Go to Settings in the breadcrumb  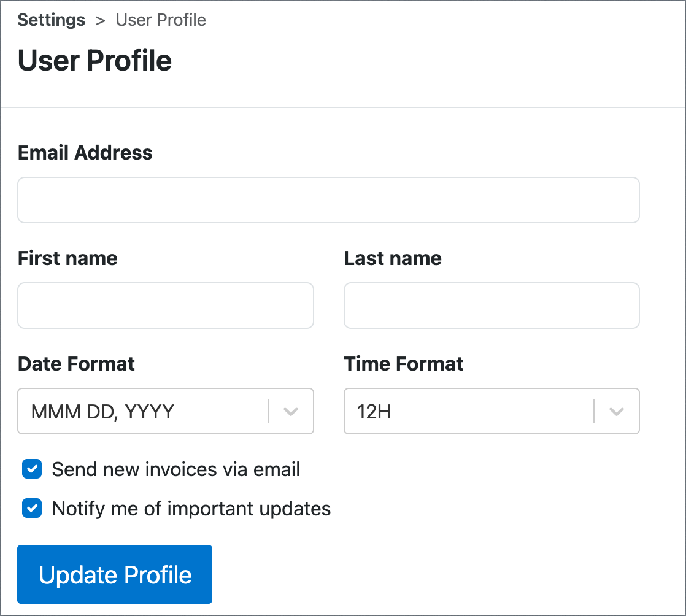(x=51, y=20)
